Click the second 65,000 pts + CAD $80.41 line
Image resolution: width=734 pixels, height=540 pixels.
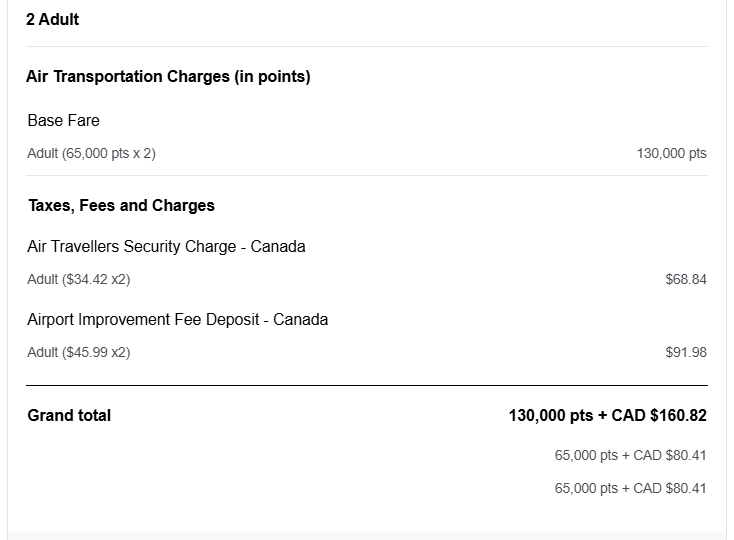point(631,489)
